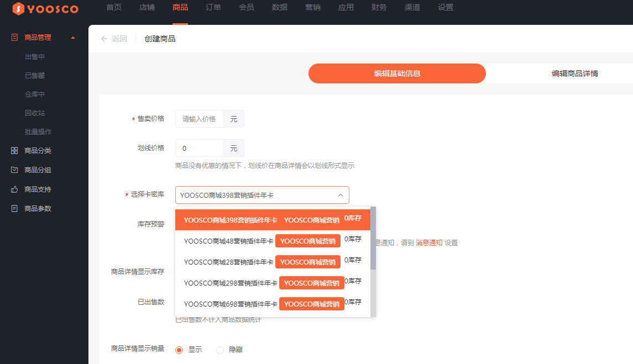Click the 返回 link
The image size is (633, 364).
(x=119, y=39)
